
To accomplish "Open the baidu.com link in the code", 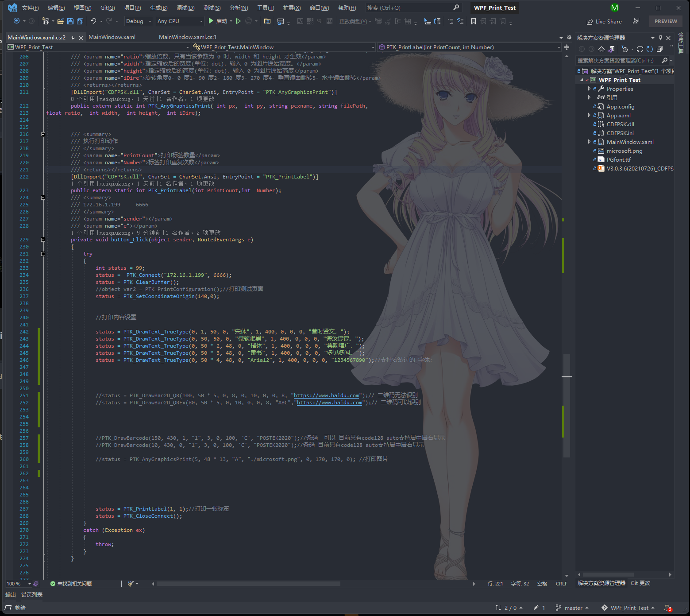I will click(x=326, y=395).
